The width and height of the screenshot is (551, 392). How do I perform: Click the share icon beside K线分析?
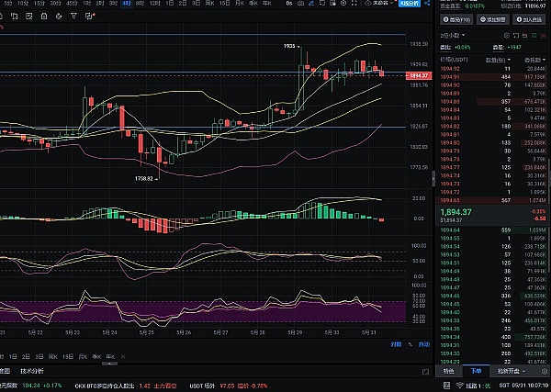(428, 4)
